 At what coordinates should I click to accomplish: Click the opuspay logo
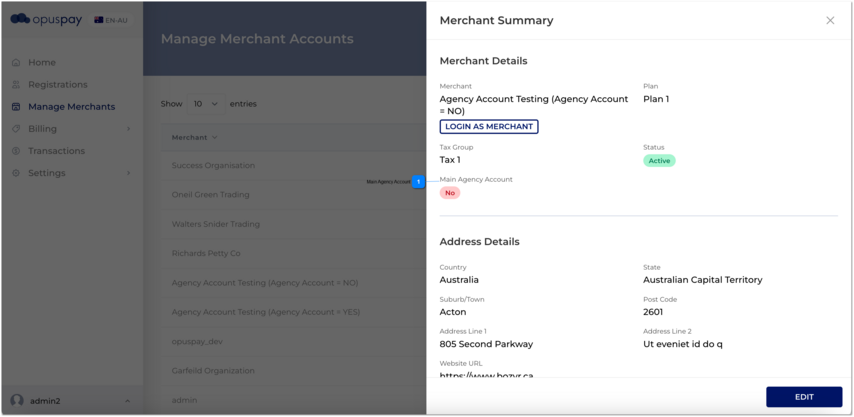tap(46, 20)
